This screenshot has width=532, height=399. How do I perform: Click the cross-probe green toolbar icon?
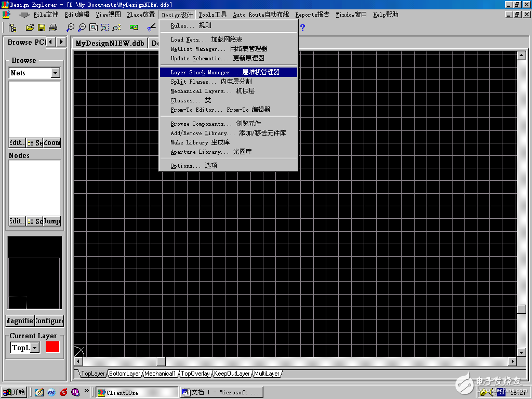134,28
